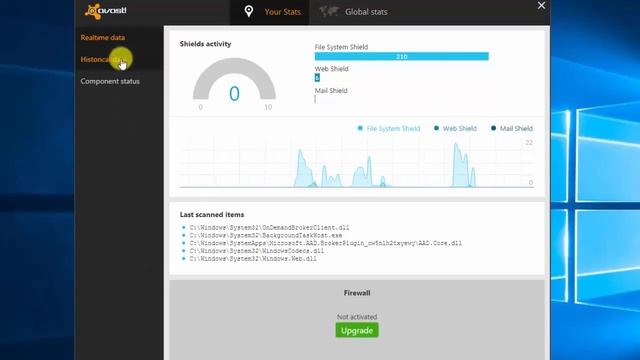Click the Shields activity heading
Screen dimensions: 640x360
coord(205,44)
